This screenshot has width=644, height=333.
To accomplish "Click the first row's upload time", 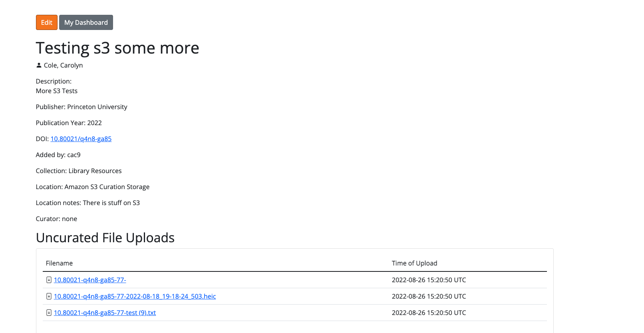I will [x=429, y=280].
